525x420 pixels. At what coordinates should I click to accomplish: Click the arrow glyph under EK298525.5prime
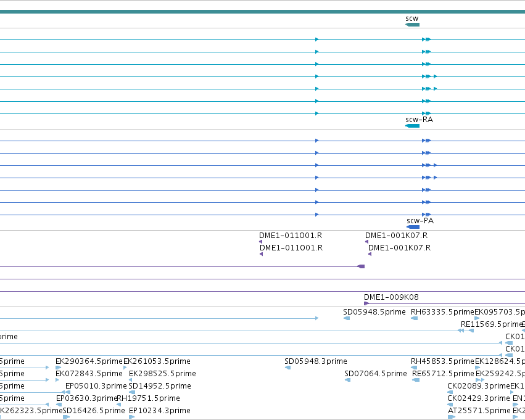click(x=131, y=380)
